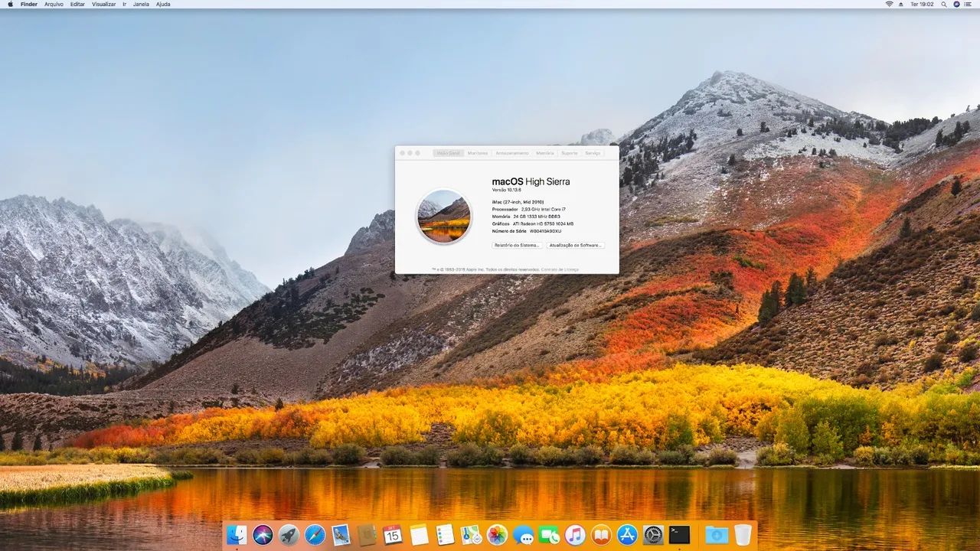Click the eject icon in menu bar
The height and width of the screenshot is (551, 980).
click(902, 4)
